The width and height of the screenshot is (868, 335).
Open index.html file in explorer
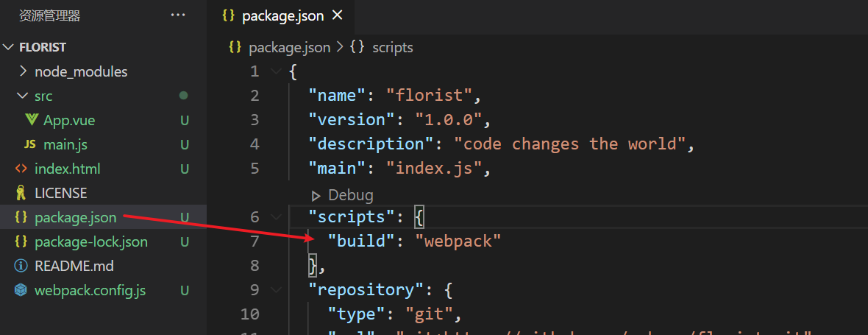pos(68,169)
